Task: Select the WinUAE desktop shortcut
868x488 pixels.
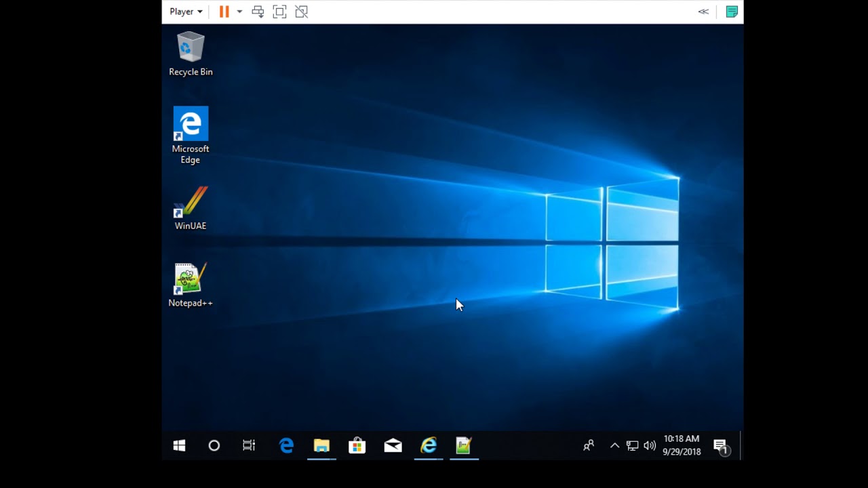Action: tap(191, 209)
